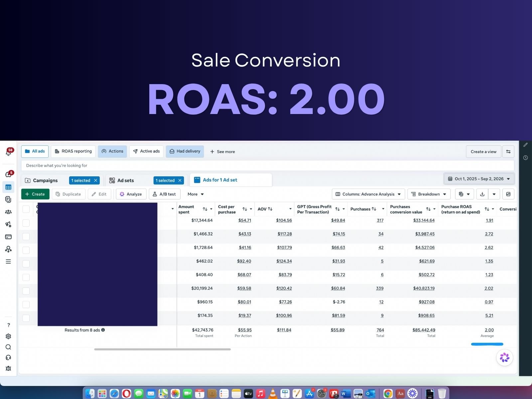Click the green Create button
The image size is (532, 399).
coord(35,194)
